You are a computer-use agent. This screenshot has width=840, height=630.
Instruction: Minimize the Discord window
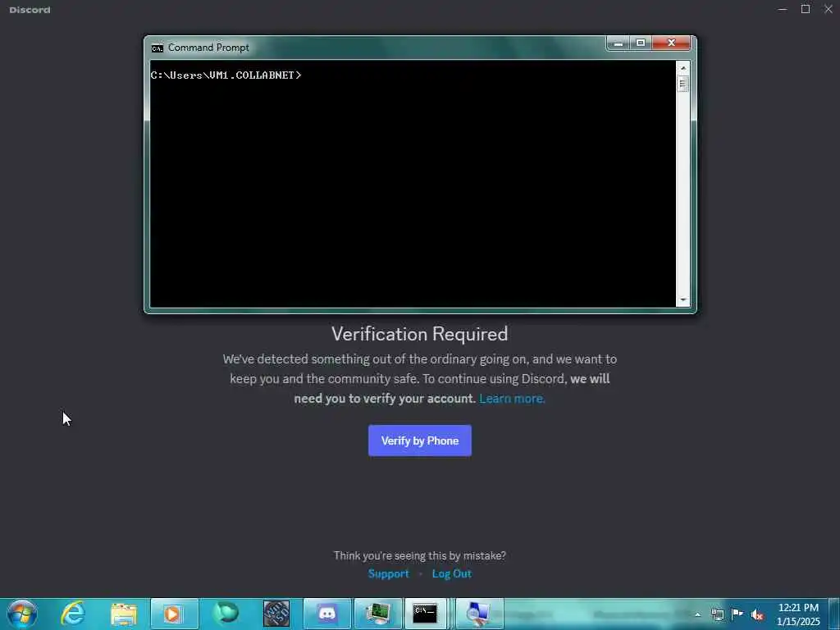(x=782, y=9)
